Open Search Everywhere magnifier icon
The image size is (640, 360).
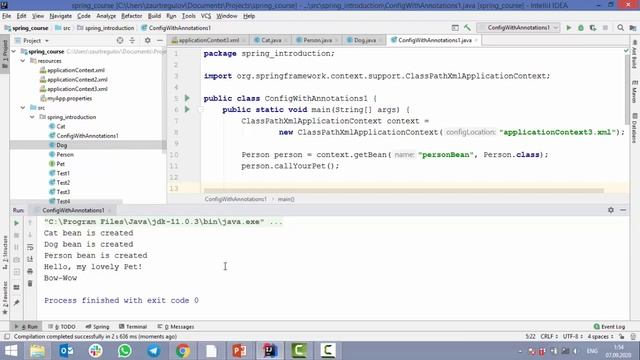pos(620,28)
